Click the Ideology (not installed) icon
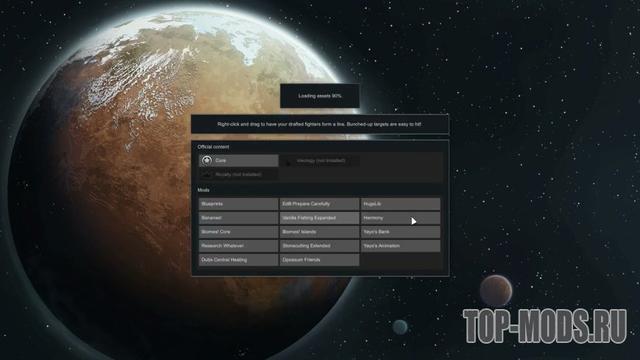The image size is (640, 360). 288,162
